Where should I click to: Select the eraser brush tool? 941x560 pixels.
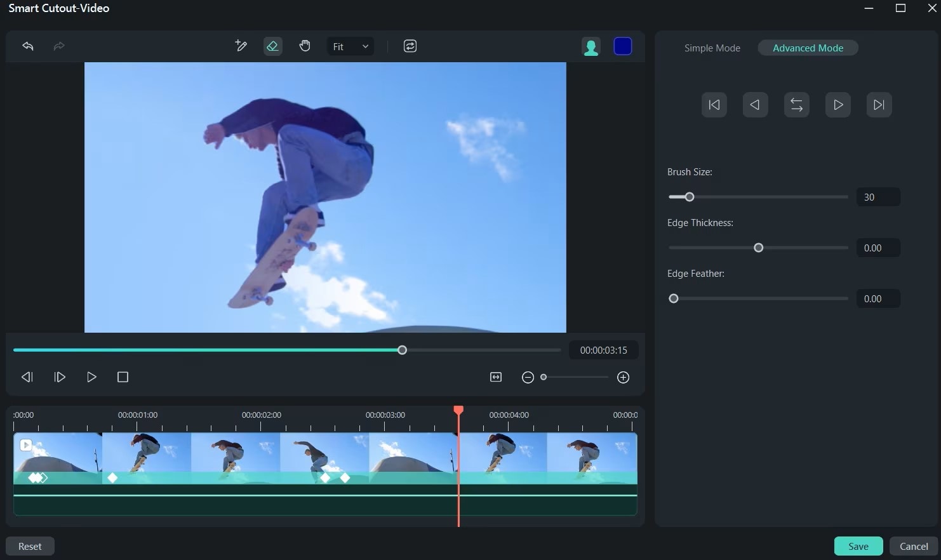tap(272, 46)
